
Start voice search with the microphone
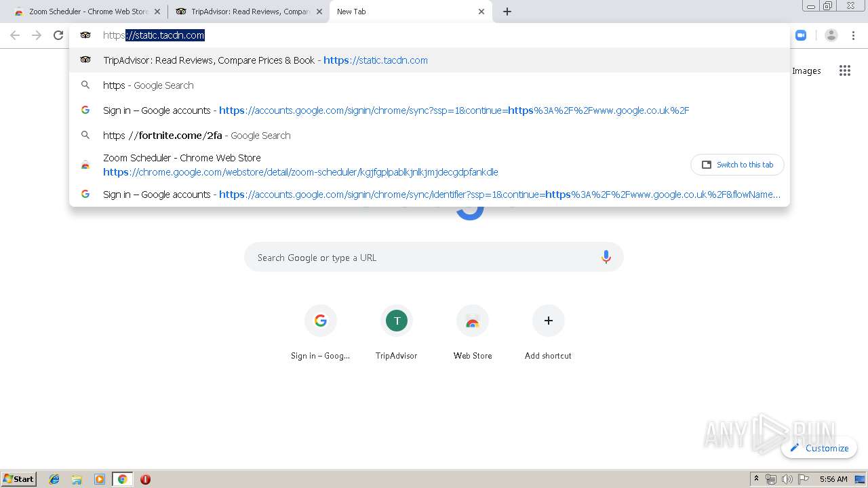point(606,258)
